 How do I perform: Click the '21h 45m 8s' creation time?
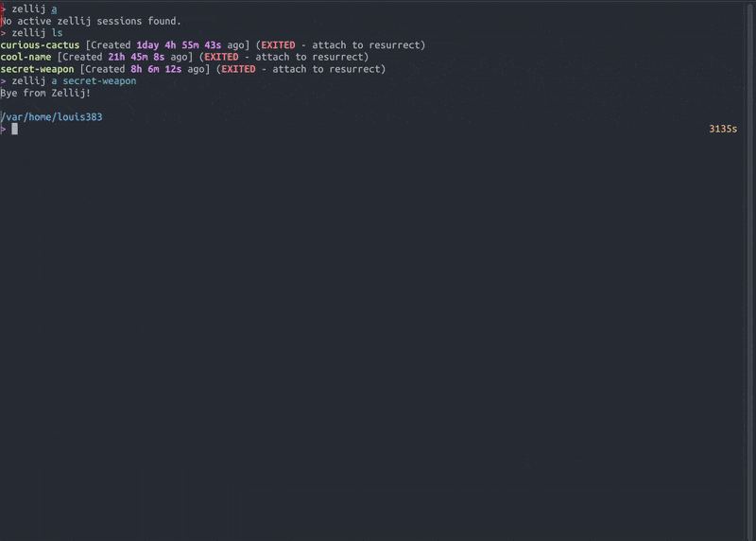(x=136, y=57)
